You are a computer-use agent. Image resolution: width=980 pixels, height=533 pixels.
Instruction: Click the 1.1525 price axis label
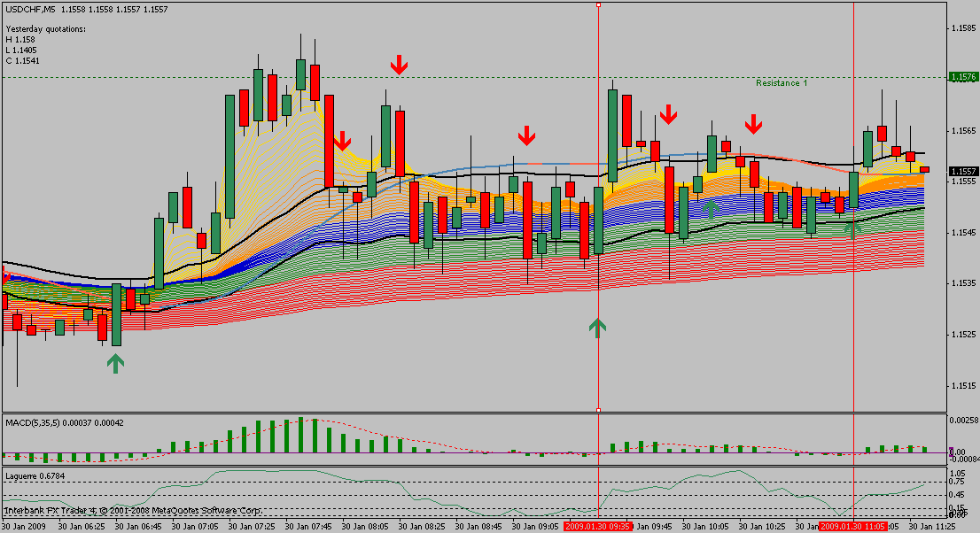click(x=964, y=335)
